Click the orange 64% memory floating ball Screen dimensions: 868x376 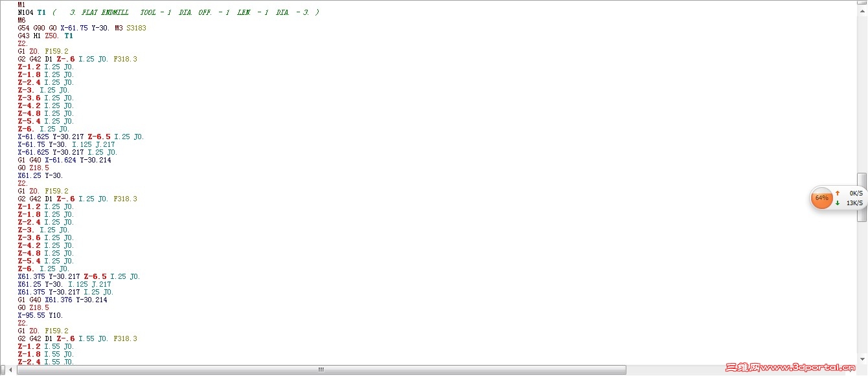tap(821, 197)
